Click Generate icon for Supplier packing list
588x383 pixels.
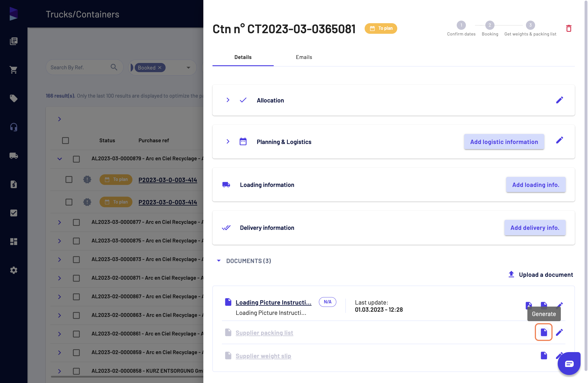[544, 332]
